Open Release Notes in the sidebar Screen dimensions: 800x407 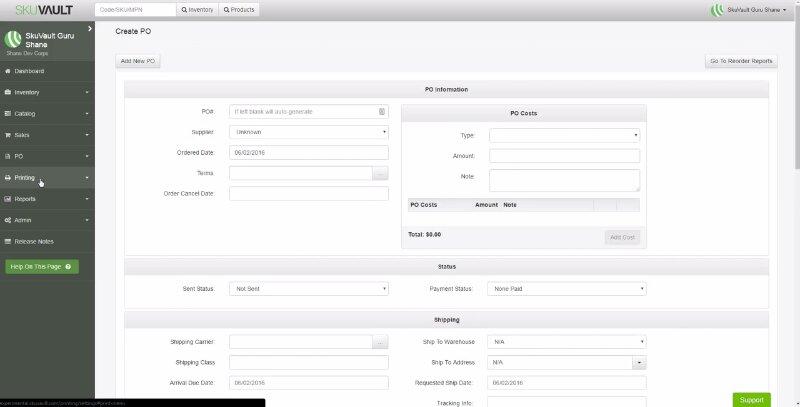coord(47,241)
